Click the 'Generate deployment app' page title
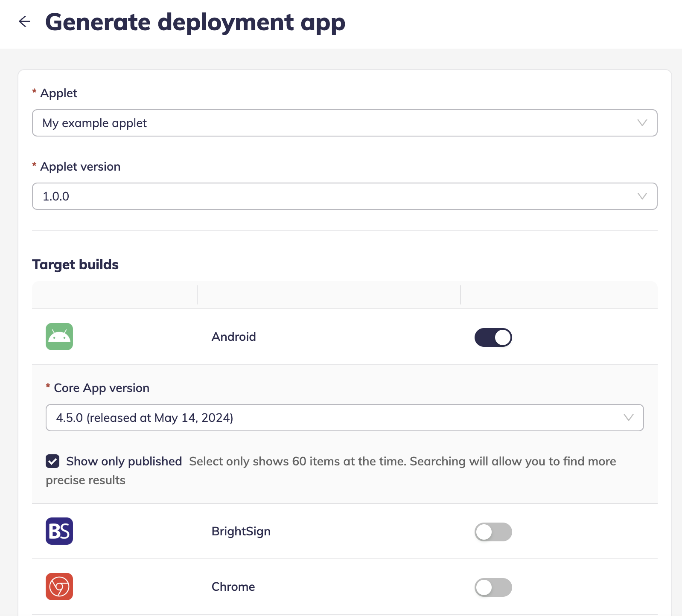The height and width of the screenshot is (616, 682). (x=195, y=22)
